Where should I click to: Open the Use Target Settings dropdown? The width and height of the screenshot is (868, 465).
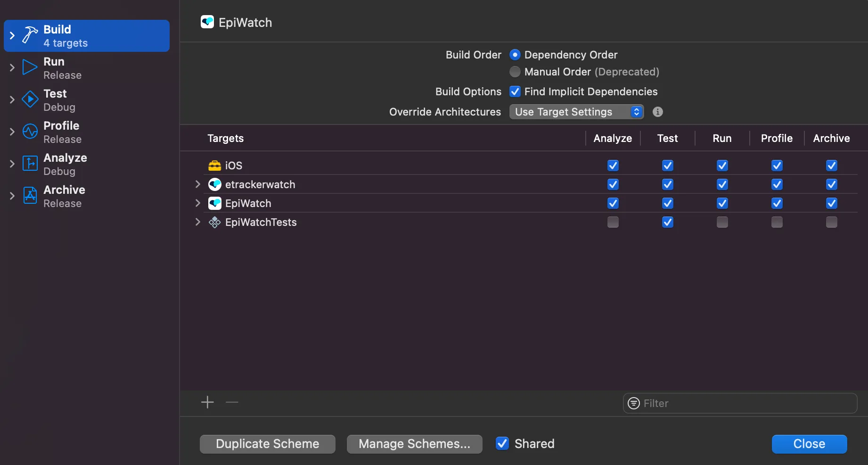click(x=576, y=112)
